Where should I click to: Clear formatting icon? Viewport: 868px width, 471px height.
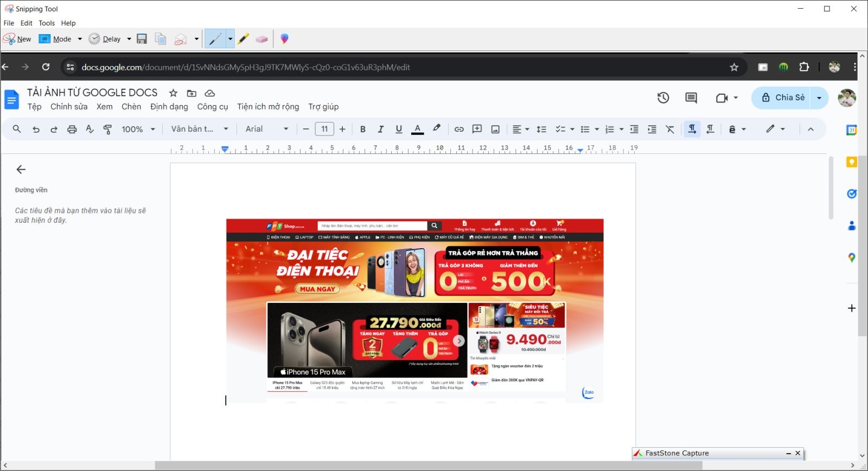coord(670,129)
